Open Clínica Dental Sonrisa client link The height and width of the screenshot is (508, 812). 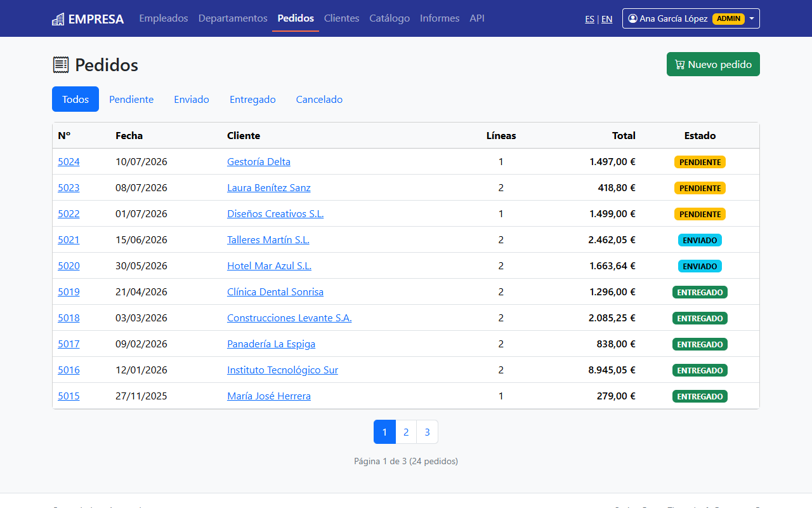(x=275, y=292)
